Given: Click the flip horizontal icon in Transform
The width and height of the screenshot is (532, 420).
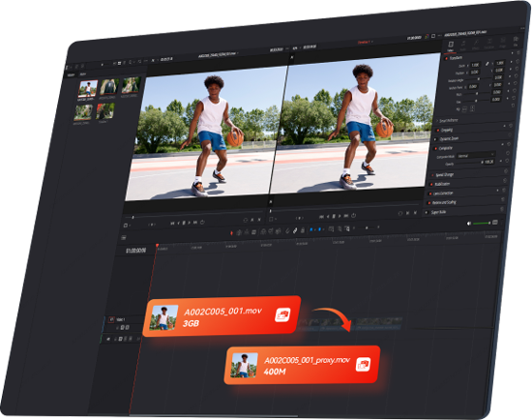Looking at the screenshot, I should (x=465, y=109).
